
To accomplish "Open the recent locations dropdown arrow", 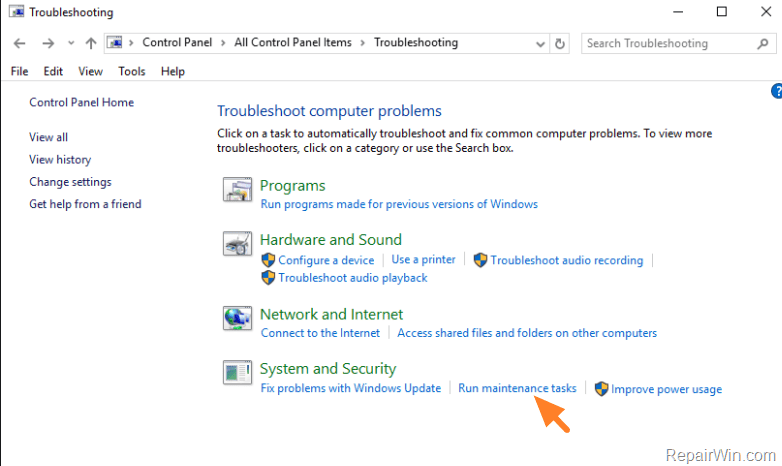I will click(x=71, y=43).
